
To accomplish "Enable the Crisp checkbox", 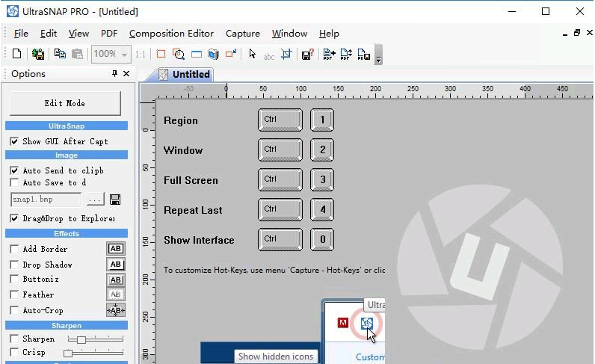I will (x=14, y=352).
